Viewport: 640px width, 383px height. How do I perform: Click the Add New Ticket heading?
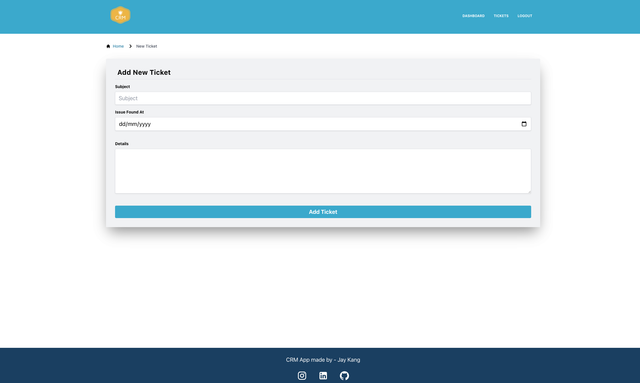[x=144, y=72]
